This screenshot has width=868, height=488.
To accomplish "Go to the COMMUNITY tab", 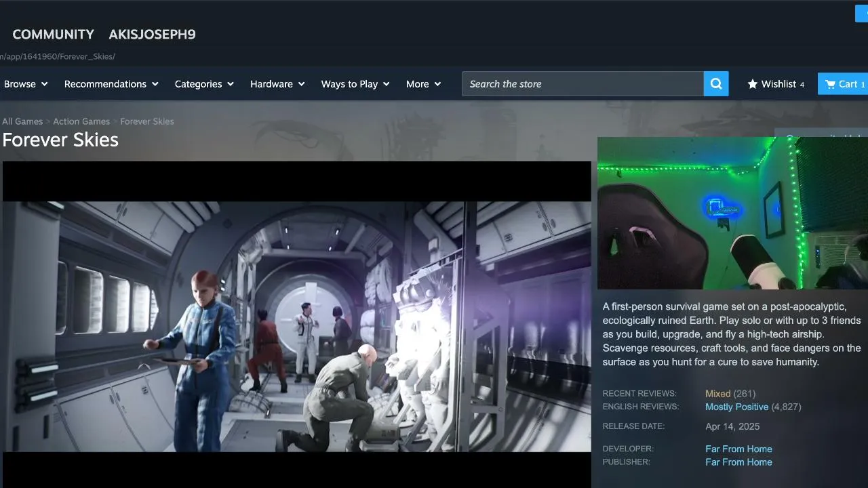I will 54,35.
